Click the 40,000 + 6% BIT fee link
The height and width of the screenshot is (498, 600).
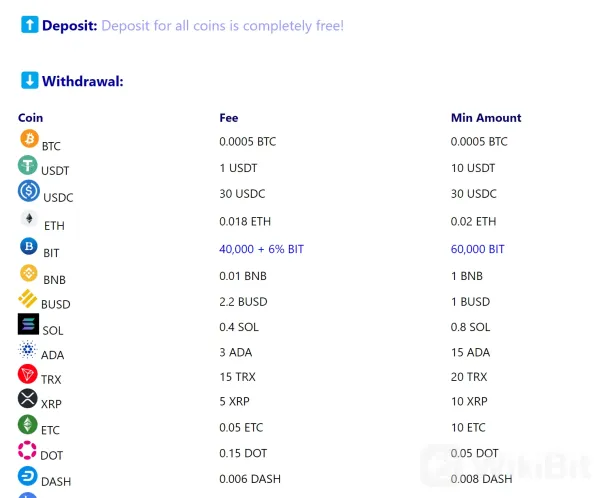pyautogui.click(x=261, y=249)
